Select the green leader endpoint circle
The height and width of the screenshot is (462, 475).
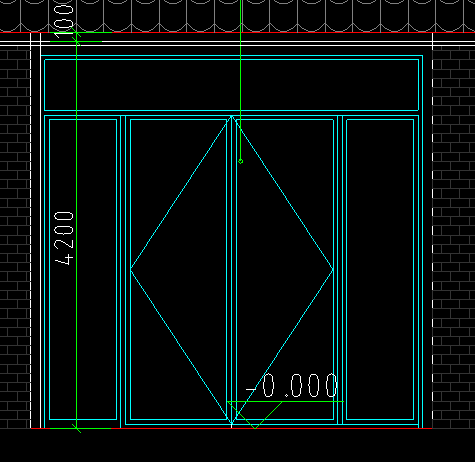pyautogui.click(x=241, y=161)
